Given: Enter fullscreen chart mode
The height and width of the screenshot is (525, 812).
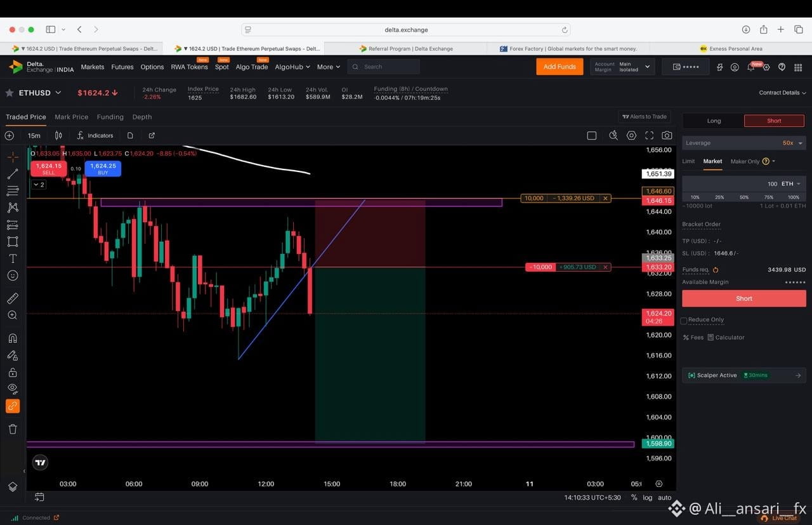Looking at the screenshot, I should (649, 135).
